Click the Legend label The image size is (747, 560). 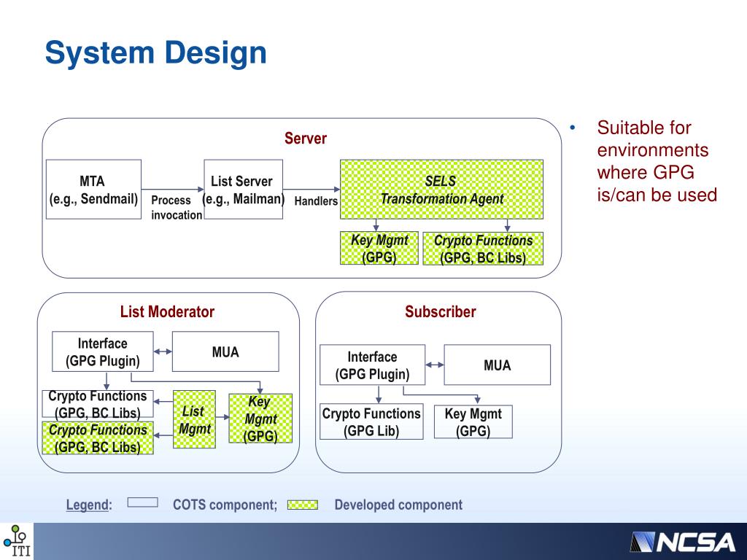pyautogui.click(x=89, y=505)
